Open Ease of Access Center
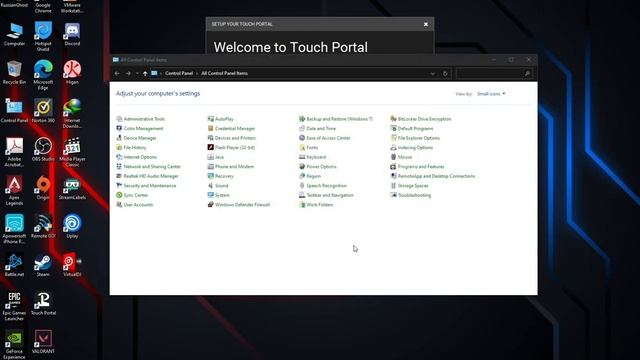Image resolution: width=640 pixels, height=360 pixels. (x=324, y=138)
